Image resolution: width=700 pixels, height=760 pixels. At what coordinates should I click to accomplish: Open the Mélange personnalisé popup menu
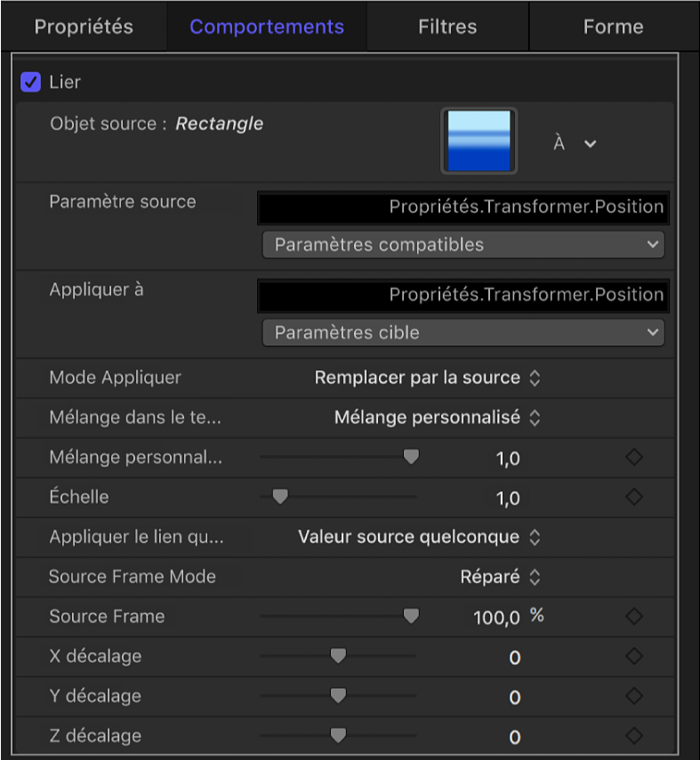point(438,417)
